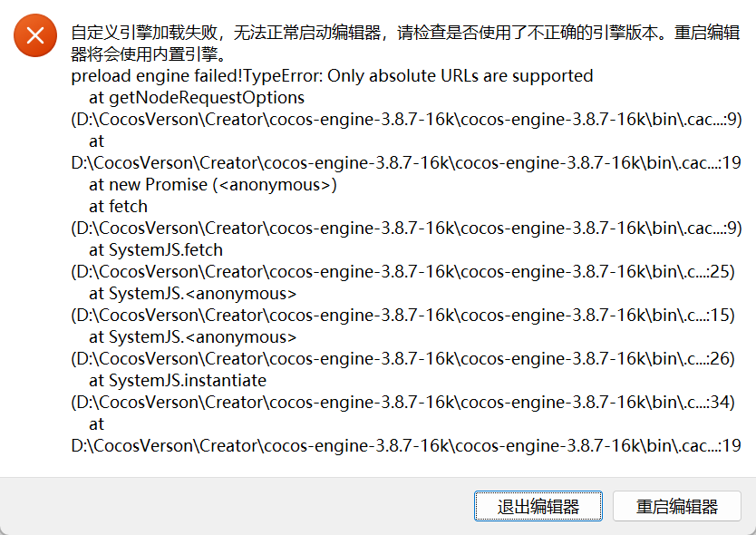Click the final path line ending :19
Screen dimensions: 756x535
click(406, 446)
